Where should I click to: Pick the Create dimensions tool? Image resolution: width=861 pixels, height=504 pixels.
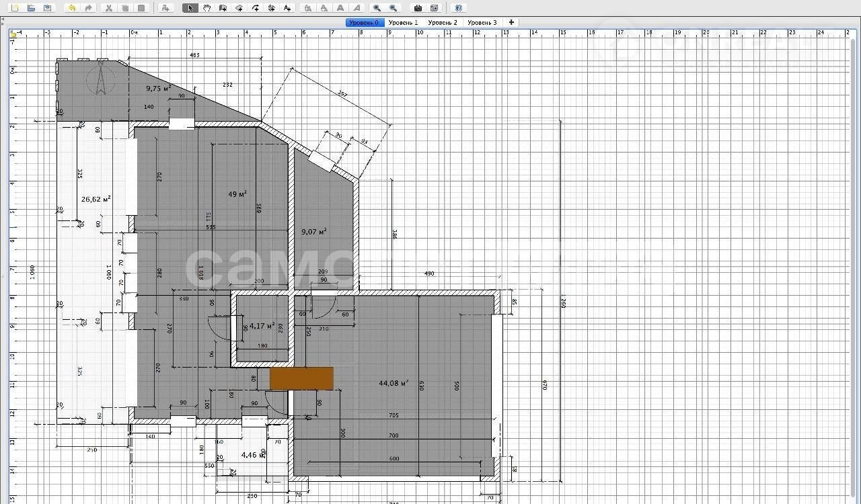[271, 8]
